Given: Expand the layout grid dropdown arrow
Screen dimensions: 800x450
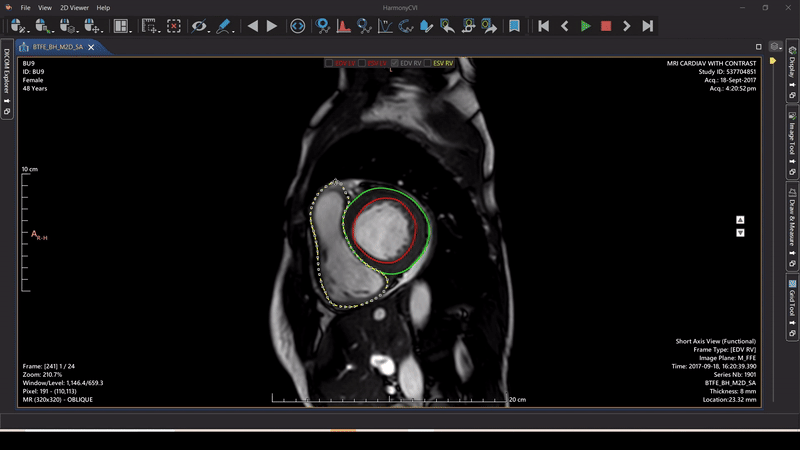Looking at the screenshot, I should [131, 31].
